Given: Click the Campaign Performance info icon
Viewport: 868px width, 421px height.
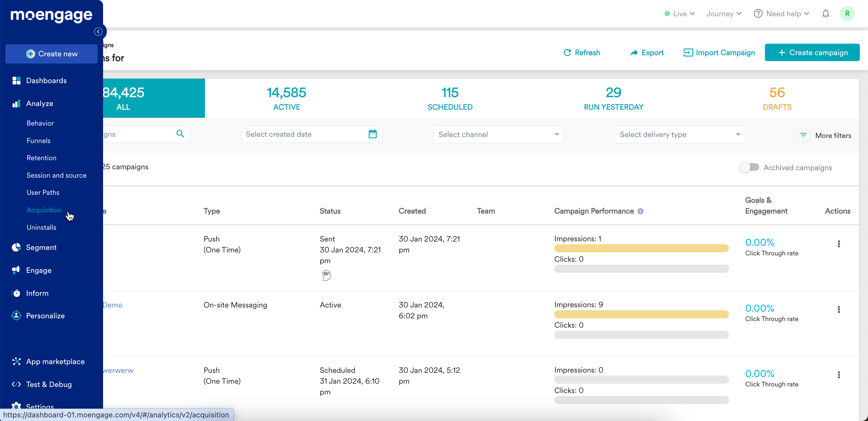Looking at the screenshot, I should 640,211.
